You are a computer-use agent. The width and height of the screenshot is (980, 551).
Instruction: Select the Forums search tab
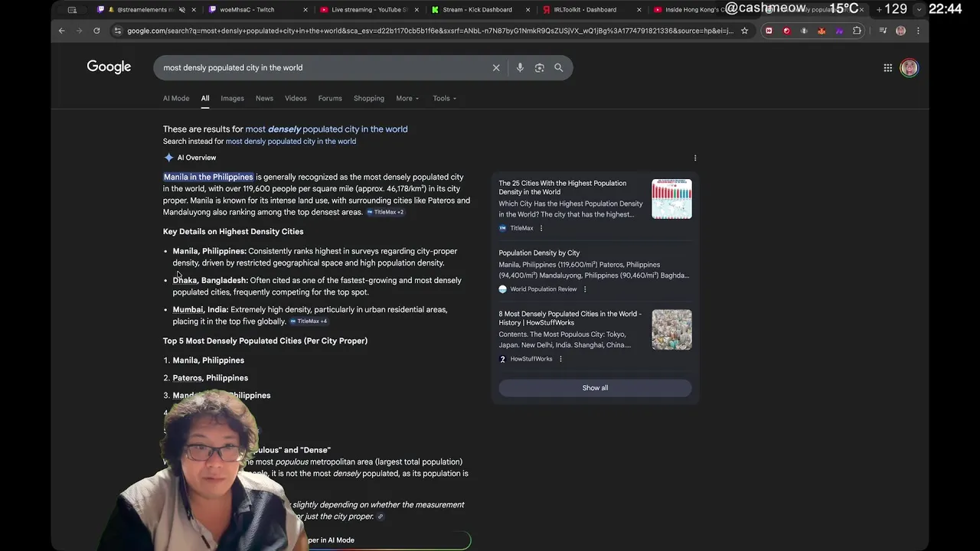click(x=330, y=98)
